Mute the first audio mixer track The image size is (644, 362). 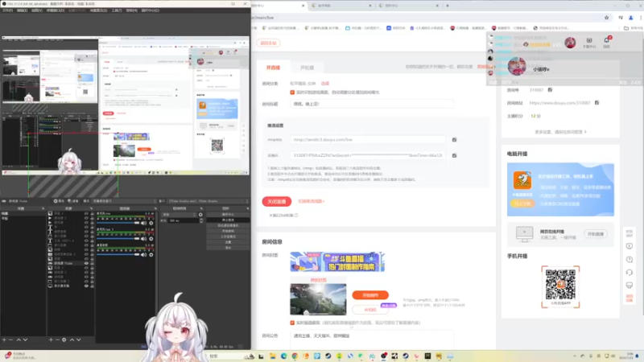click(144, 223)
